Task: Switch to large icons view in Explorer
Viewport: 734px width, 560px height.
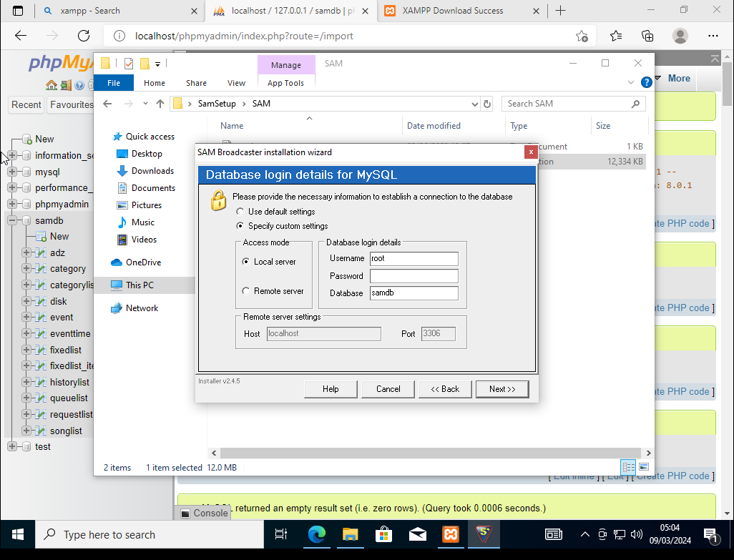Action: tap(644, 467)
